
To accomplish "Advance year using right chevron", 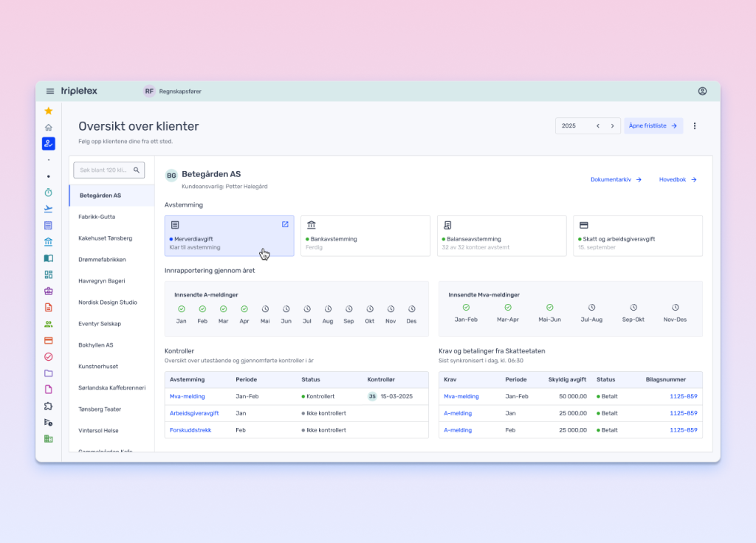I will pos(613,125).
